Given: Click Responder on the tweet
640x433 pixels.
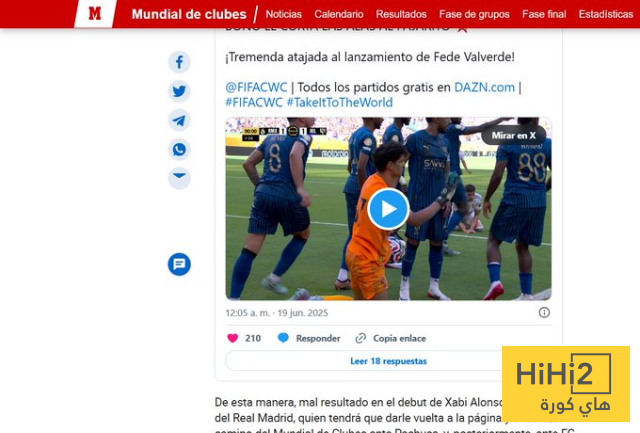Looking at the screenshot, I should 309,338.
